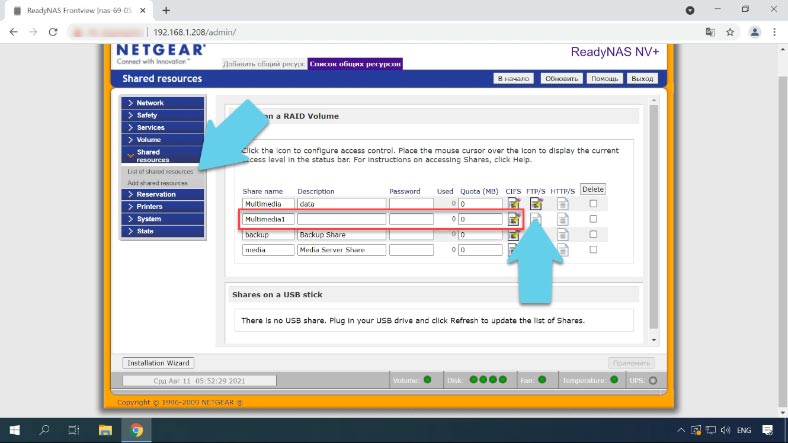Switch to the Добавить общий ресурс tab
This screenshot has width=788, height=443.
tap(264, 64)
